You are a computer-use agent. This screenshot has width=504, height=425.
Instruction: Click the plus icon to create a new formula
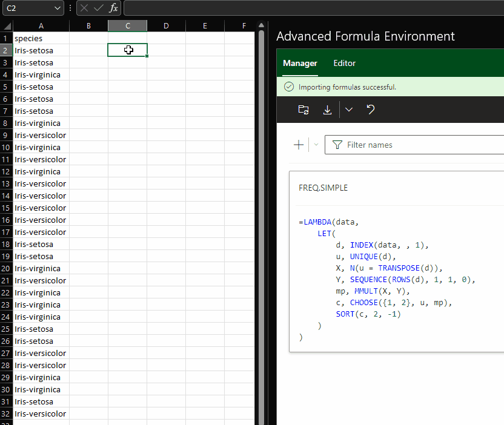point(298,144)
